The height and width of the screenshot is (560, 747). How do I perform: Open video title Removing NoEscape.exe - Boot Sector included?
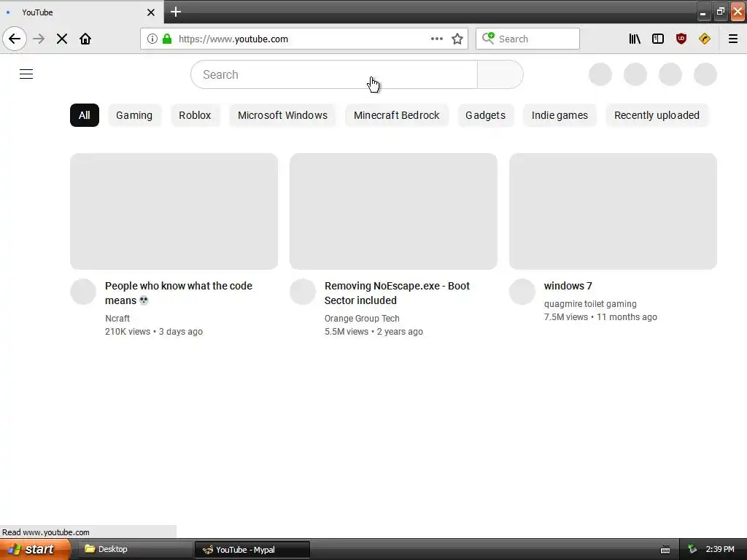[x=398, y=293]
